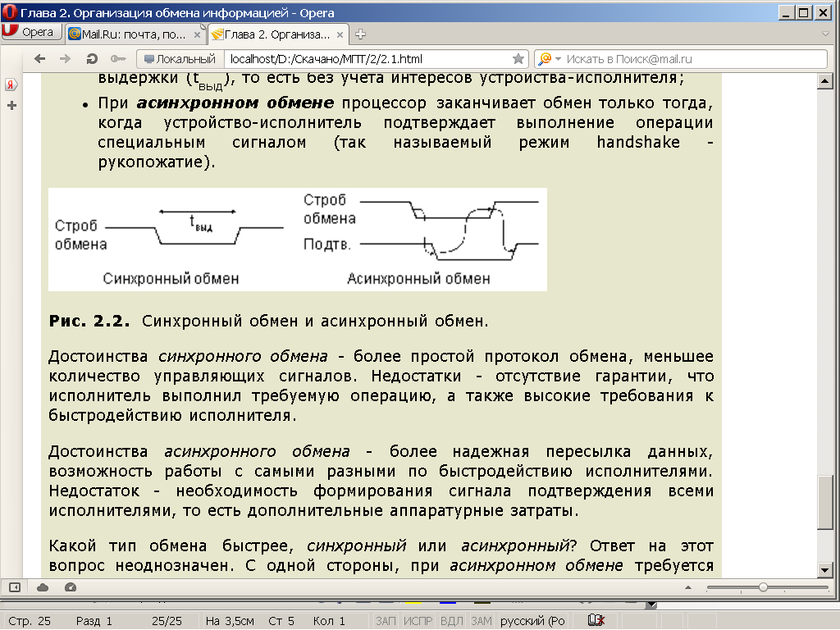The image size is (840, 630).
Task: Select the Глава 2. Организа... tab
Action: tap(278, 34)
